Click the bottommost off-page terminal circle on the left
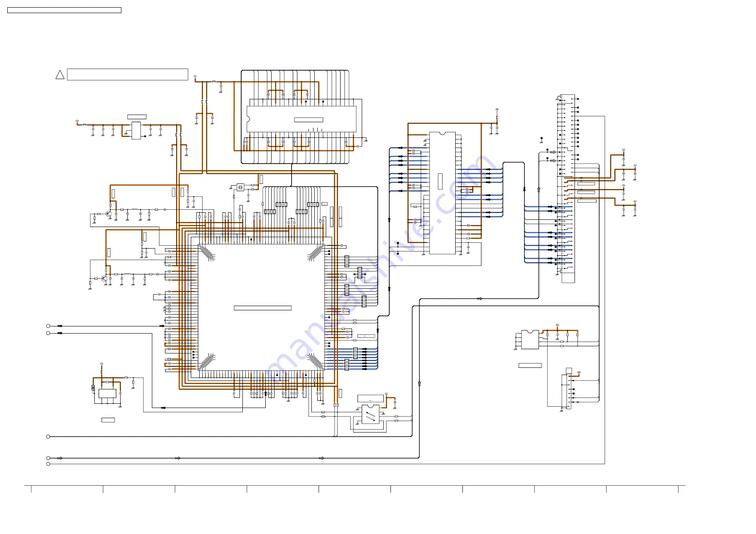The width and height of the screenshot is (756, 534). (48, 464)
